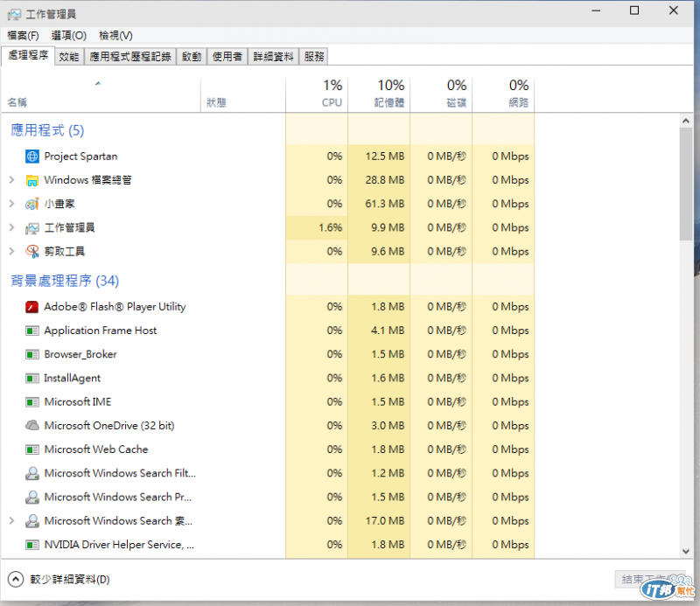Viewport: 700px width, 606px height.
Task: Collapse details with the 較少詳細資料 arrow icon
Action: (x=16, y=579)
